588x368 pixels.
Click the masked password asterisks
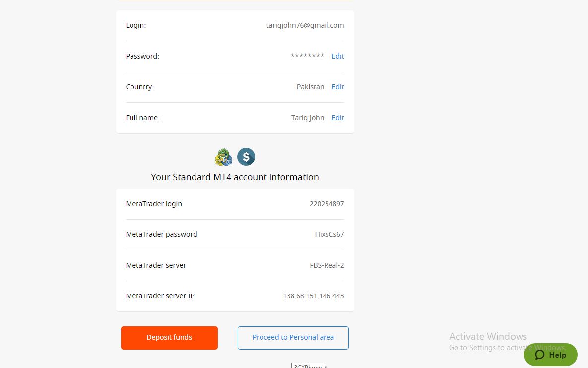[x=307, y=56]
